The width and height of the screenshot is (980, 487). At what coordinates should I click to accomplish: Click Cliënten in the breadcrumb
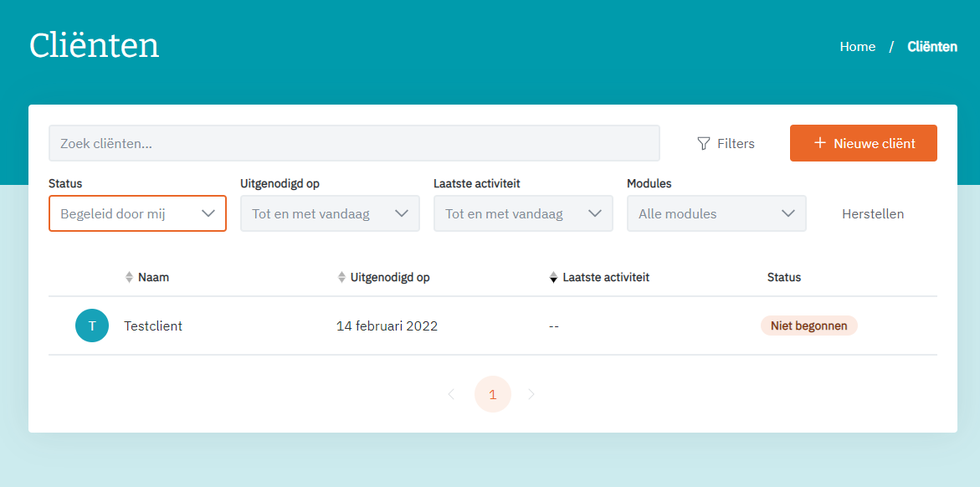pyautogui.click(x=931, y=47)
